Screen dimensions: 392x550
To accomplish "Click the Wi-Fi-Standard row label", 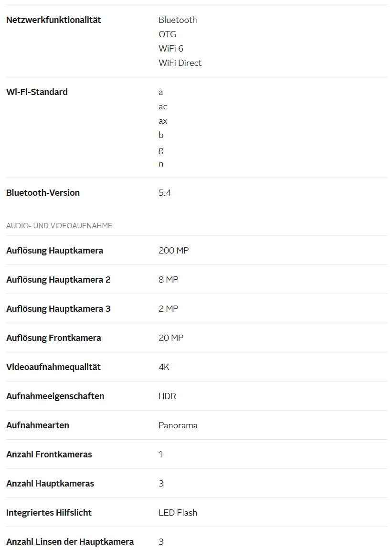I will coord(37,92).
